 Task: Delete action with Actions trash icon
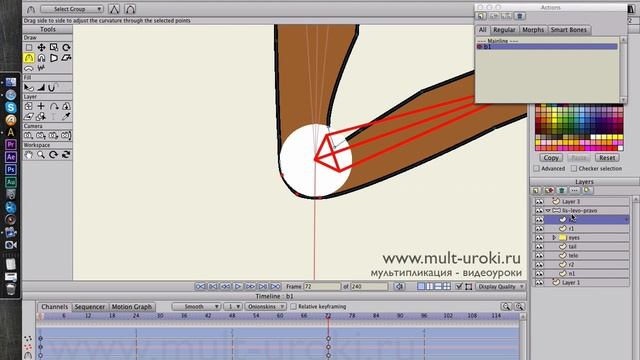click(x=519, y=16)
